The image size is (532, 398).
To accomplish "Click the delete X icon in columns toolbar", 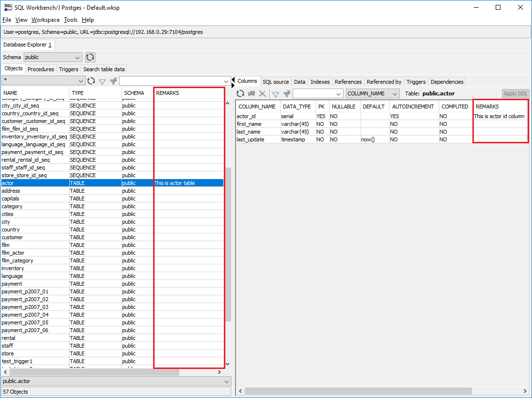I will click(262, 93).
